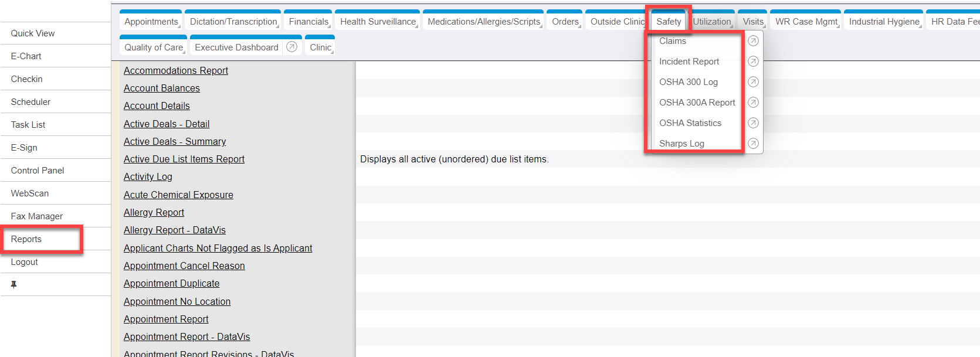
Task: Click the Executive Dashboard pop-out arrow icon
Action: 291,47
